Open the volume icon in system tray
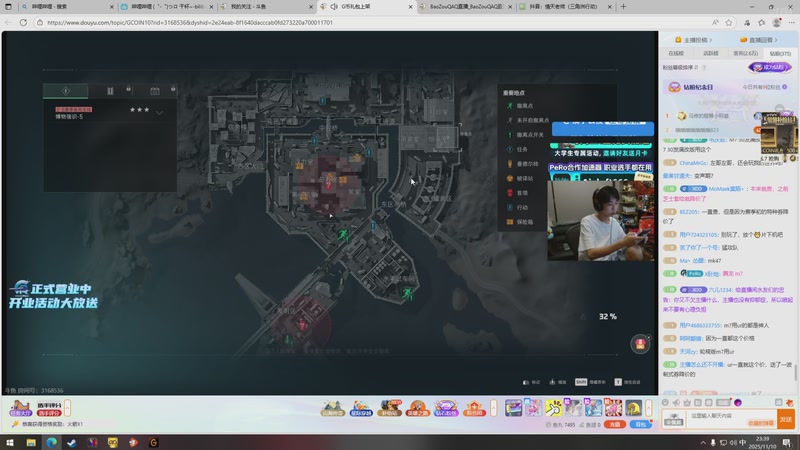 click(733, 443)
